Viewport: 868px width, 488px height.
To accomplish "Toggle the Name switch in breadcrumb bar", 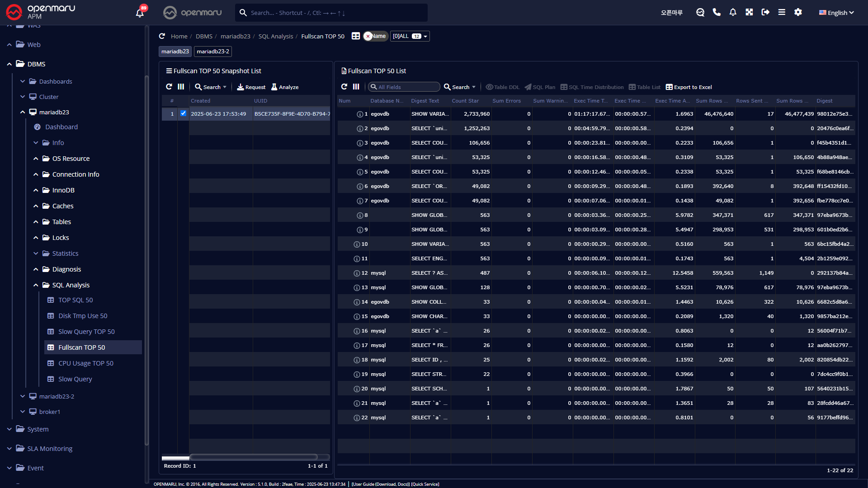I will tap(375, 36).
